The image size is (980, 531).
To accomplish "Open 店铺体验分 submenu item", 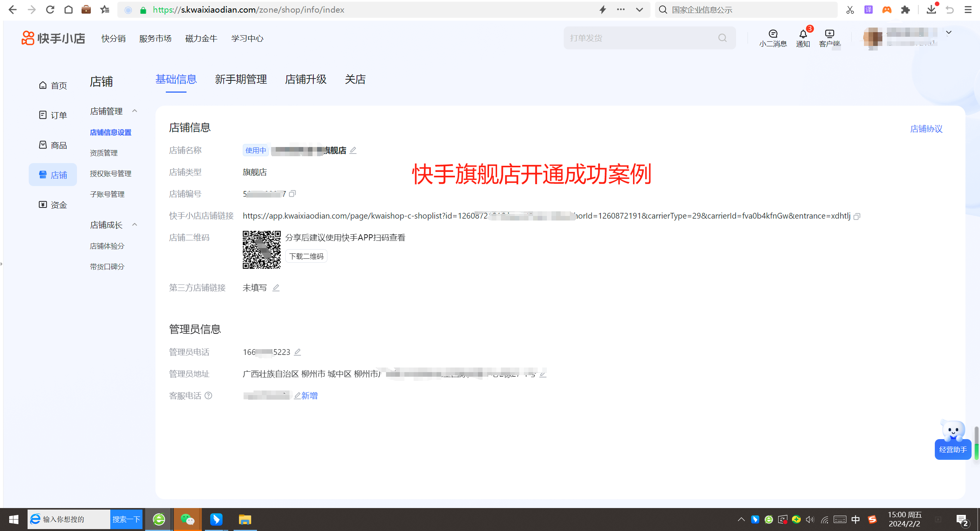I will (107, 246).
